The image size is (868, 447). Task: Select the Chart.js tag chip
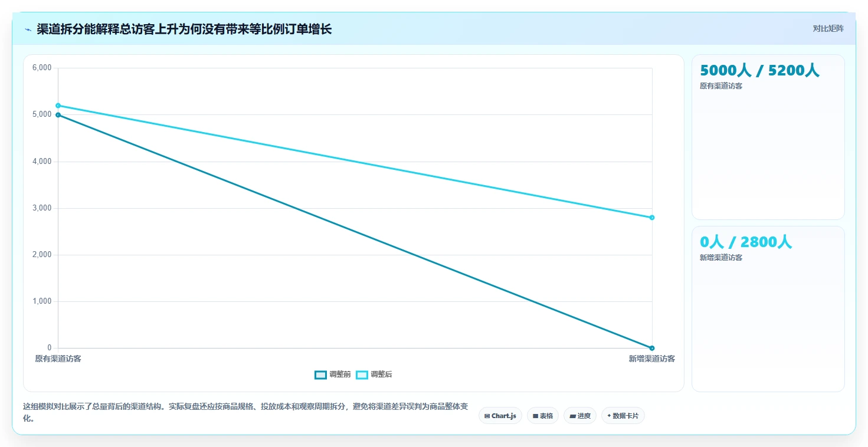[500, 416]
